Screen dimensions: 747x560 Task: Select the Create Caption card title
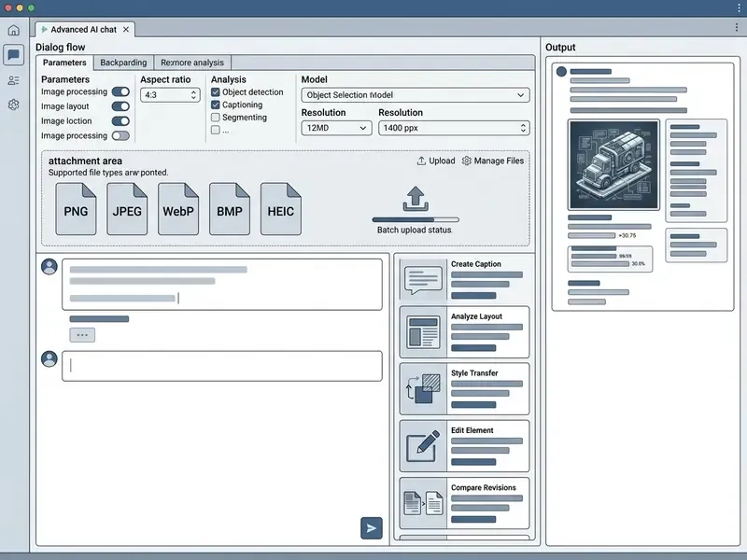tap(476, 264)
